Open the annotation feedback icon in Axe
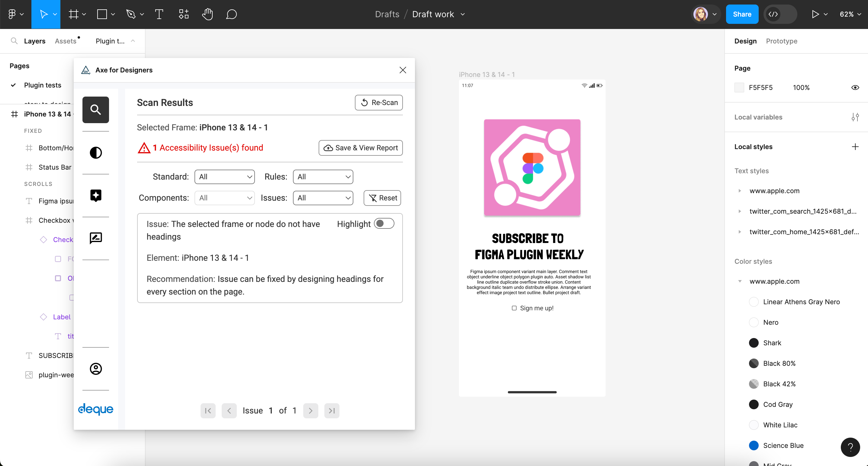868x466 pixels. tap(96, 238)
